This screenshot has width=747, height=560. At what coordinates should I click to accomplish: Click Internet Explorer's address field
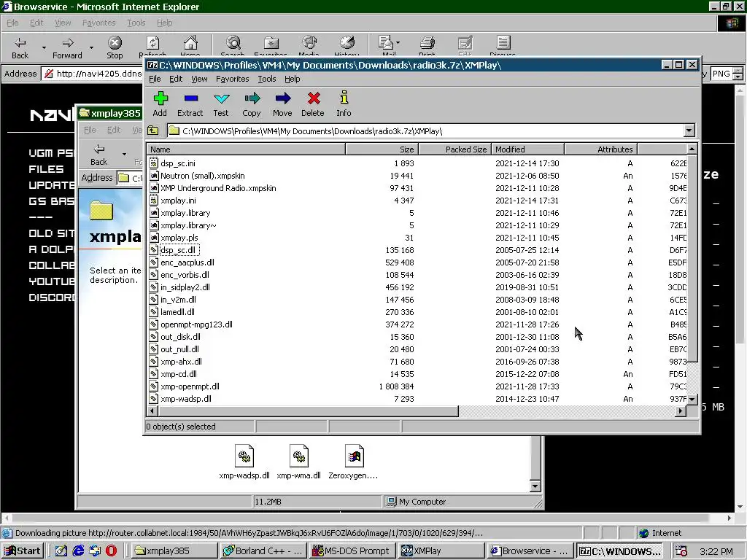(93, 74)
